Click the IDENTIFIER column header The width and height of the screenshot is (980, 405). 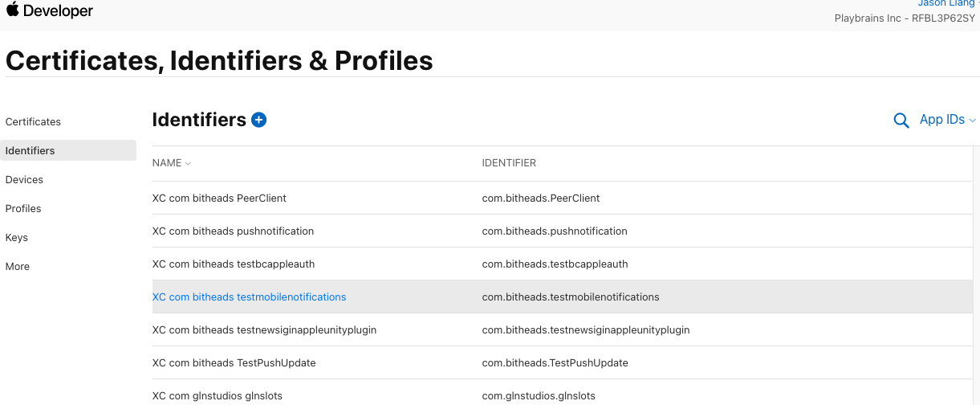509,163
